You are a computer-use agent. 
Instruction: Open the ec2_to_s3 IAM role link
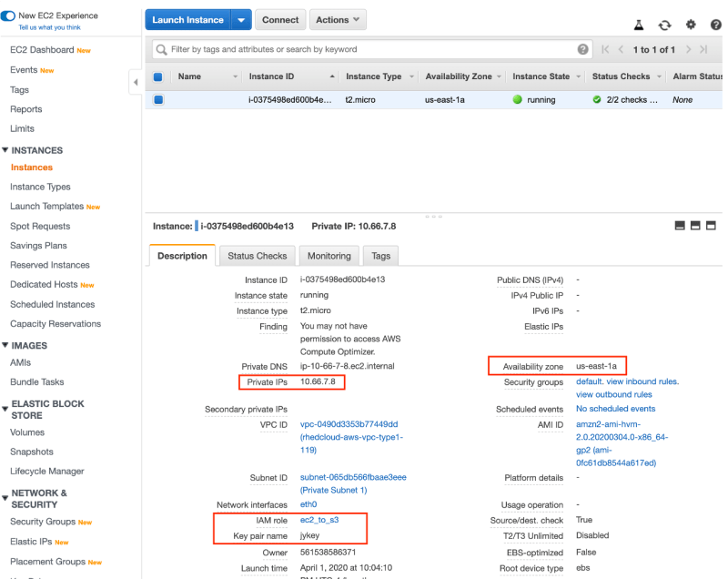[x=319, y=520]
